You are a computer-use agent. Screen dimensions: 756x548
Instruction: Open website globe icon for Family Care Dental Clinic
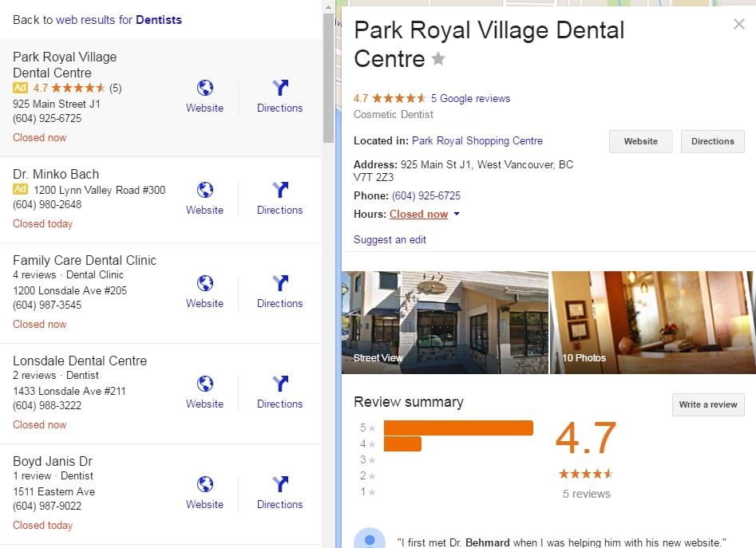pos(205,283)
